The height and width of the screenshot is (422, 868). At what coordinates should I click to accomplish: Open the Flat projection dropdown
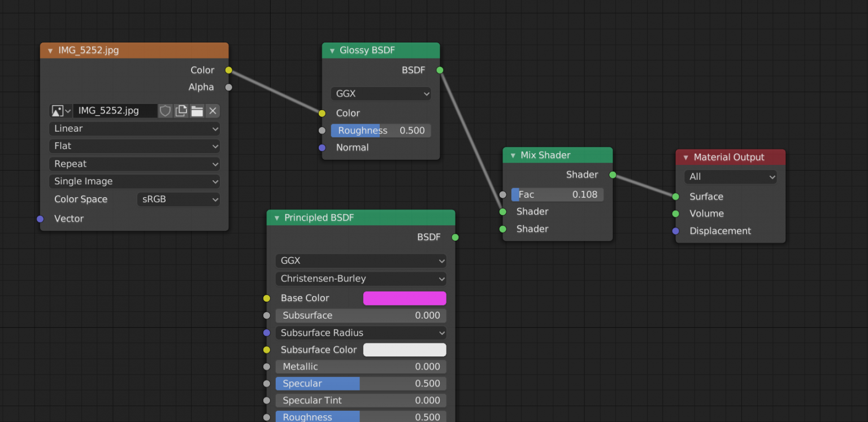click(134, 146)
